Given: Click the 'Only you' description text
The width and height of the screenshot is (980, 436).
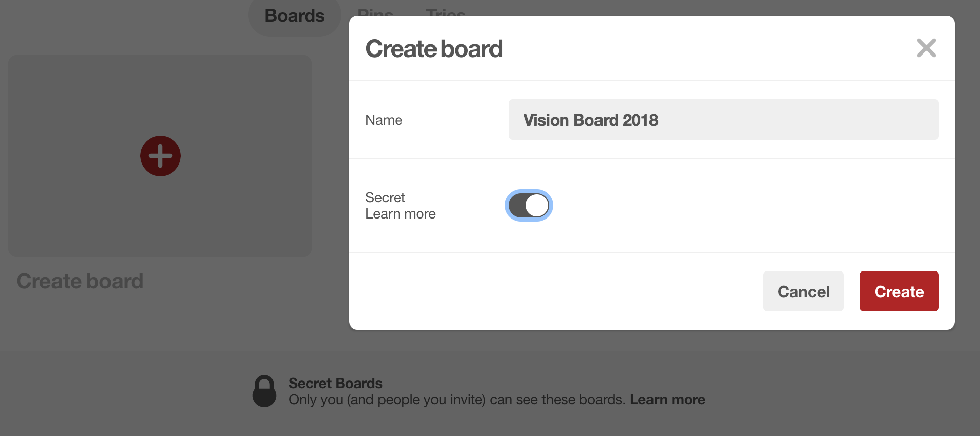Looking at the screenshot, I should pyautogui.click(x=457, y=400).
